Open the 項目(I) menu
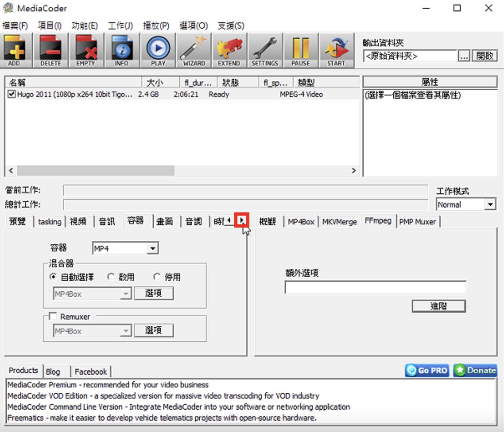Screen dimensions: 504x432 tap(50, 26)
